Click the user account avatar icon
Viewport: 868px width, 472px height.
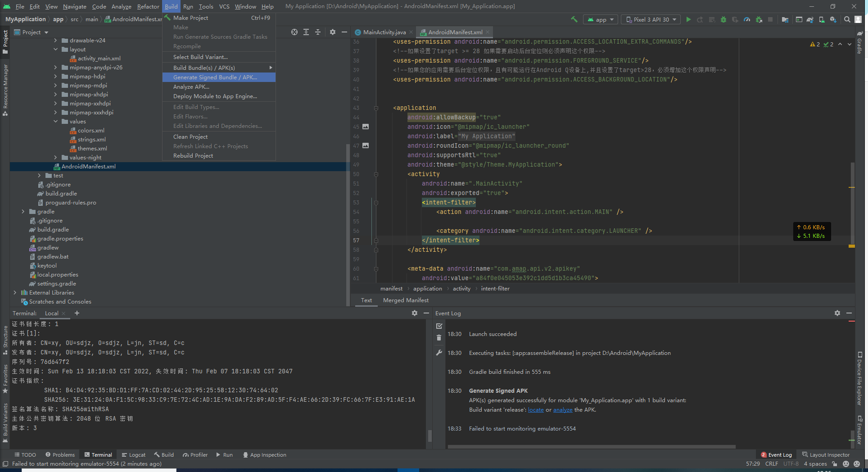[859, 19]
